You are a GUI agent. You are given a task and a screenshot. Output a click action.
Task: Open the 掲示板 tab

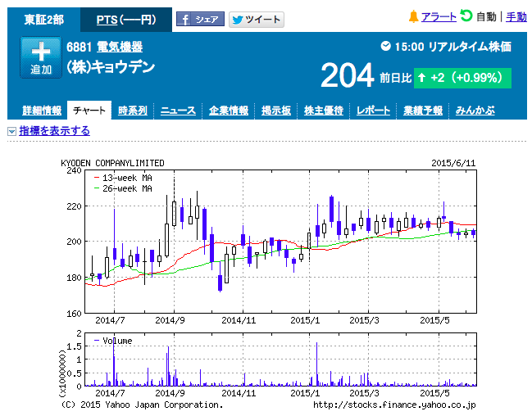pos(276,111)
